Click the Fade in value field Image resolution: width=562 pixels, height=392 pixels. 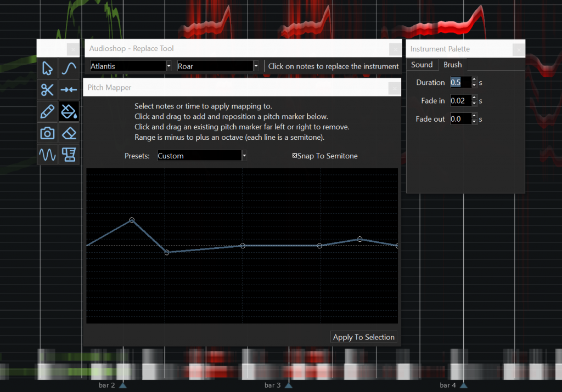click(x=460, y=101)
